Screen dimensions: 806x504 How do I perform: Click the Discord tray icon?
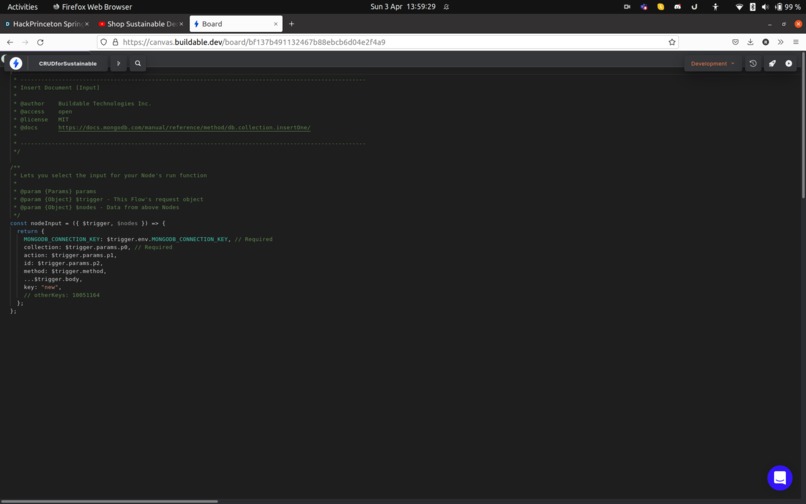(677, 7)
